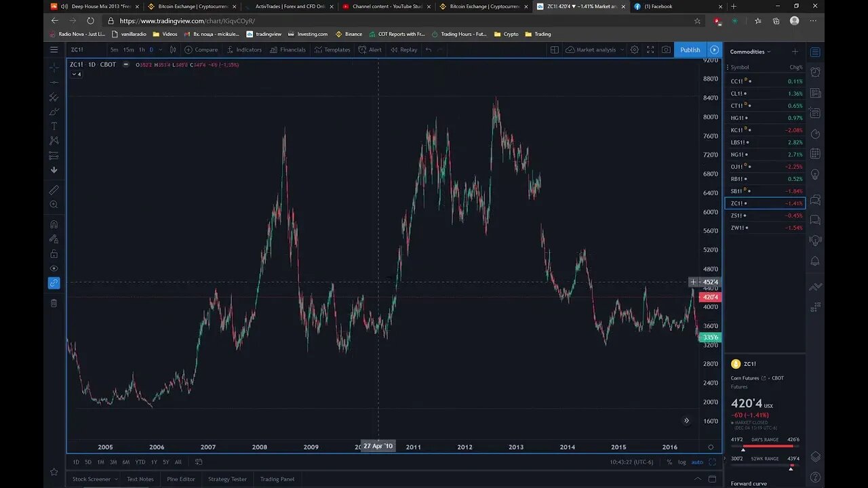Undo the last chart action
This screenshot has width=868, height=488.
pos(429,49)
